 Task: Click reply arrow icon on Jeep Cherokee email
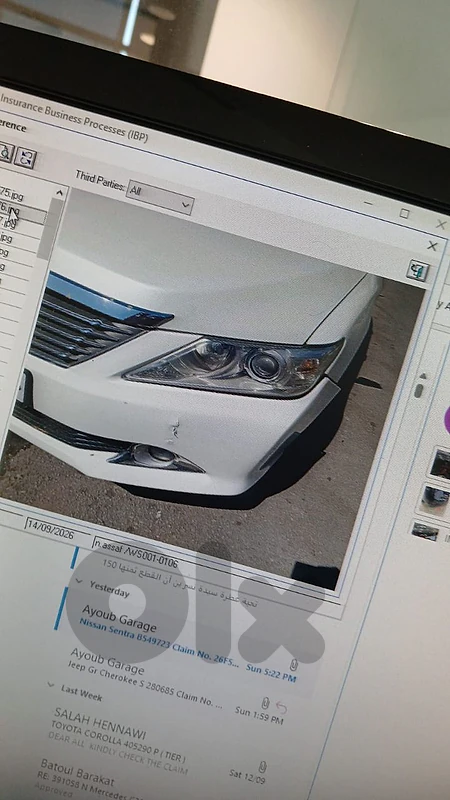(281, 707)
